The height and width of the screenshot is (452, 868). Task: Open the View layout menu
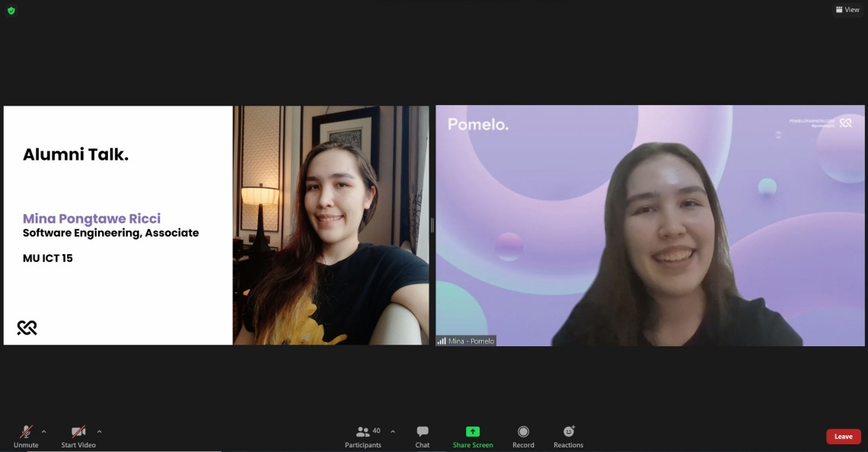point(847,10)
